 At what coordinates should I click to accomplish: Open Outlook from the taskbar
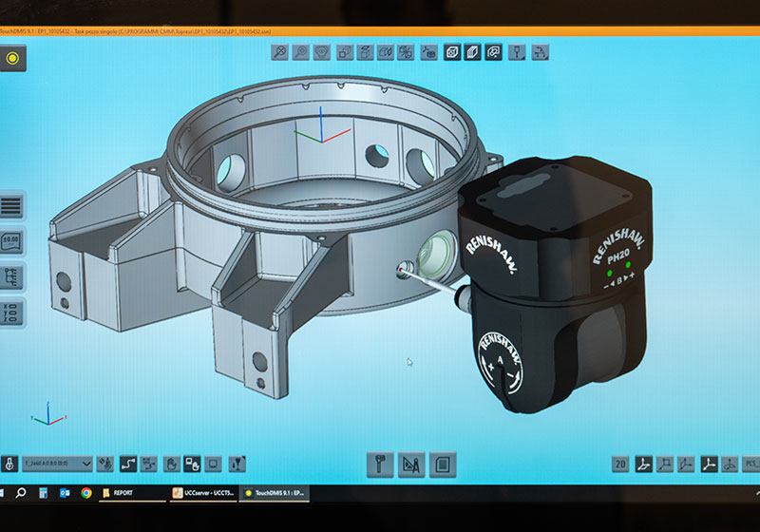(65, 493)
